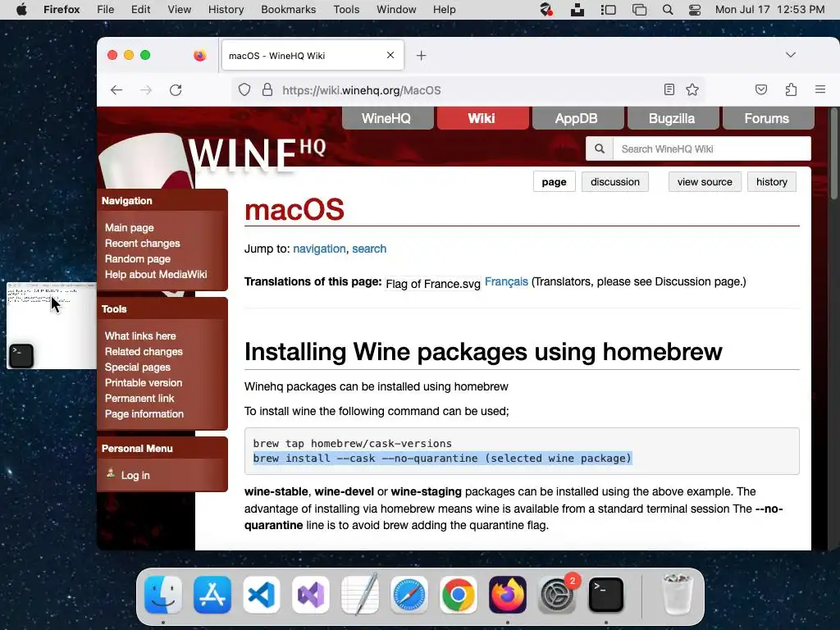Click the Terminal window thumbnail at left edge
Viewport: 840px width, 630px height.
click(52, 325)
